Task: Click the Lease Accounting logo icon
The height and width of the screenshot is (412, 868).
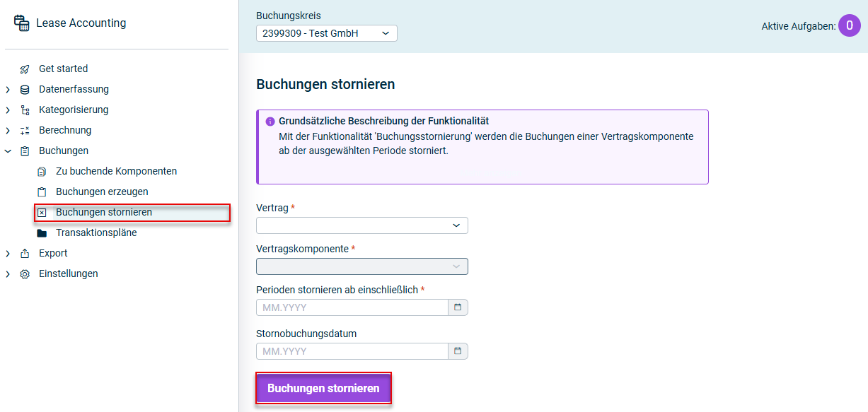Action: pyautogui.click(x=21, y=23)
